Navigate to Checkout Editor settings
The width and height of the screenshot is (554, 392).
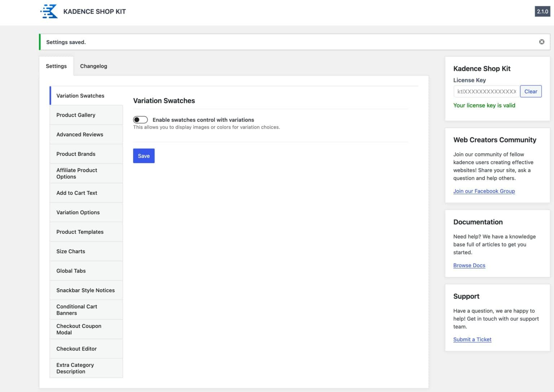tap(76, 349)
